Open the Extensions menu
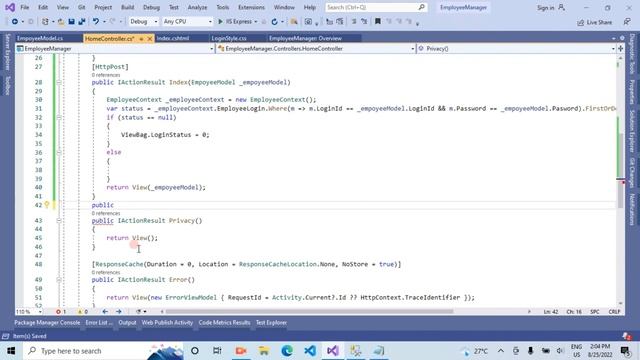 [x=251, y=7]
